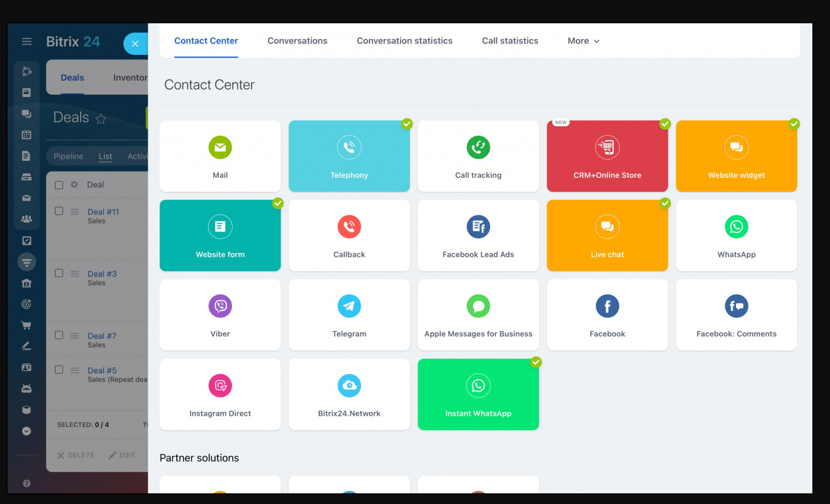
Task: Expand the sidebar's bottom chevron-down icon
Action: click(x=26, y=431)
